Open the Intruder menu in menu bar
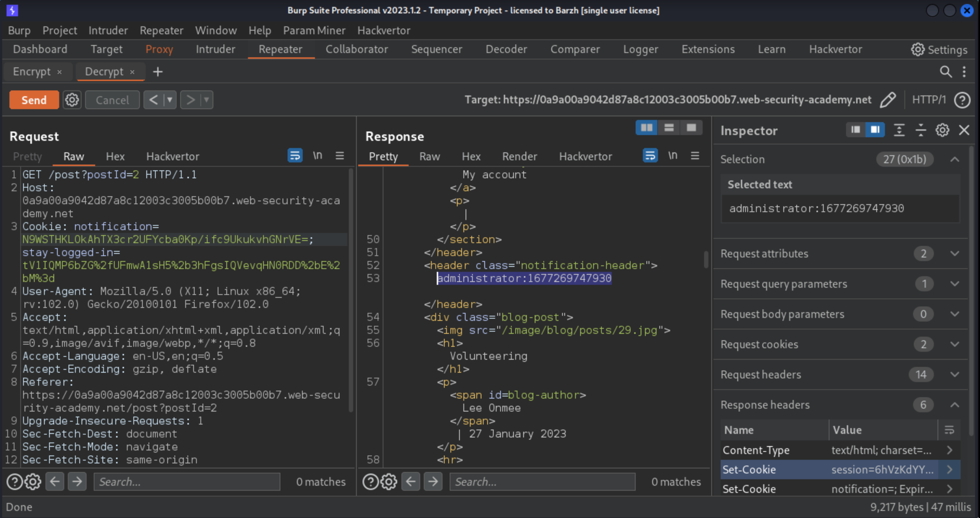Viewport: 980px width, 518px height. point(108,30)
